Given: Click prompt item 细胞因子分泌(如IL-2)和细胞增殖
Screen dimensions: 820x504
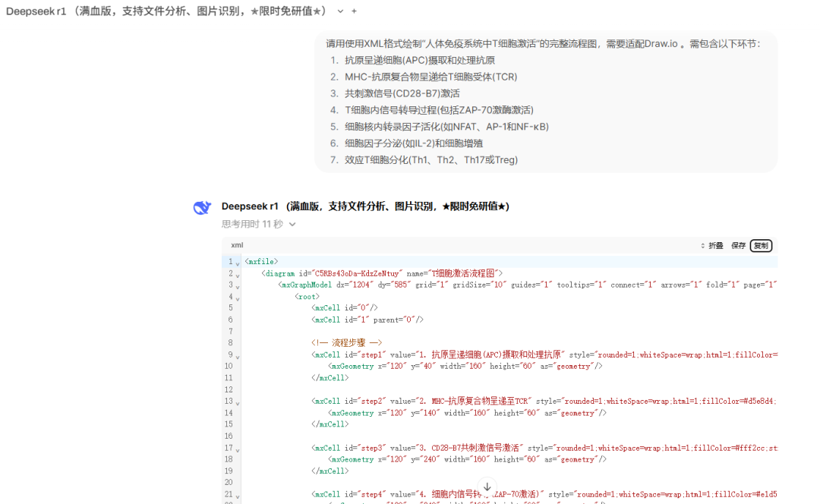Looking at the screenshot, I should pyautogui.click(x=414, y=143).
